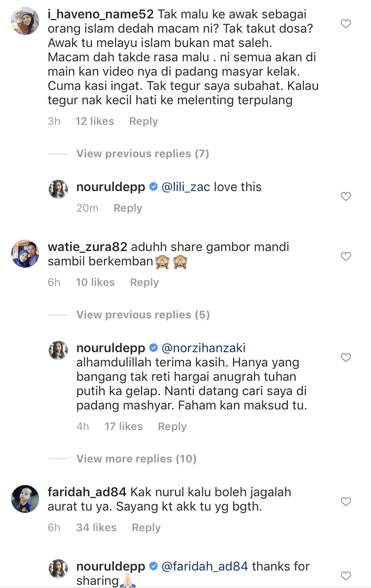The width and height of the screenshot is (371, 588).
Task: Open i_haveno_name52 profile picture
Action: (25, 21)
